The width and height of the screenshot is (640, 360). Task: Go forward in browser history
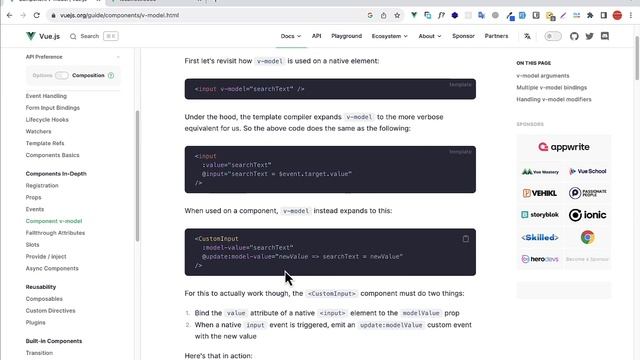(x=23, y=16)
